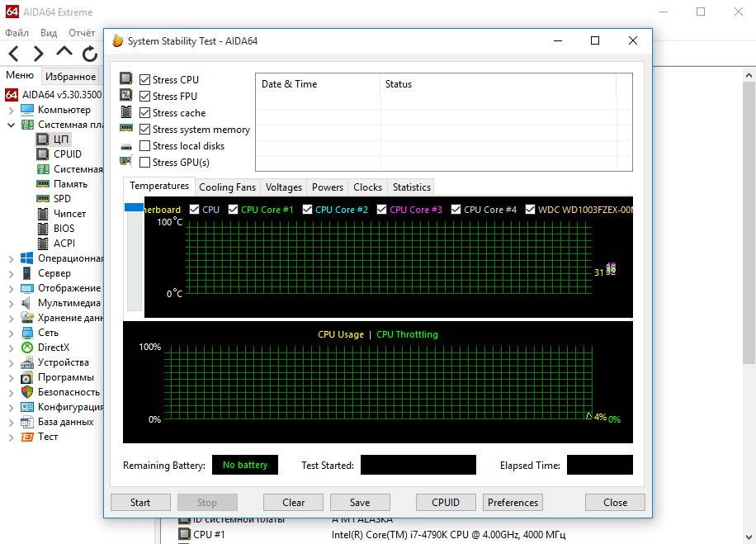The width and height of the screenshot is (756, 544).
Task: Enable the Stress GPU(s) checkbox
Action: click(x=144, y=163)
